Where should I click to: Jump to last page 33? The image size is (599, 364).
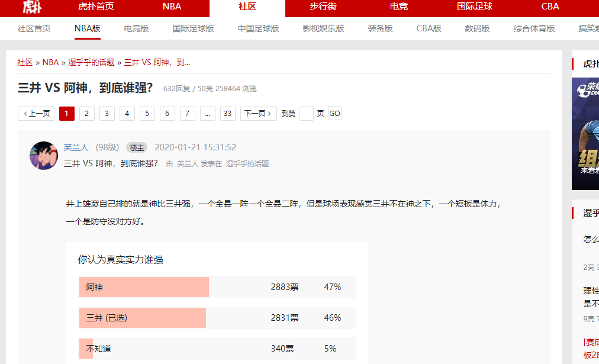228,114
